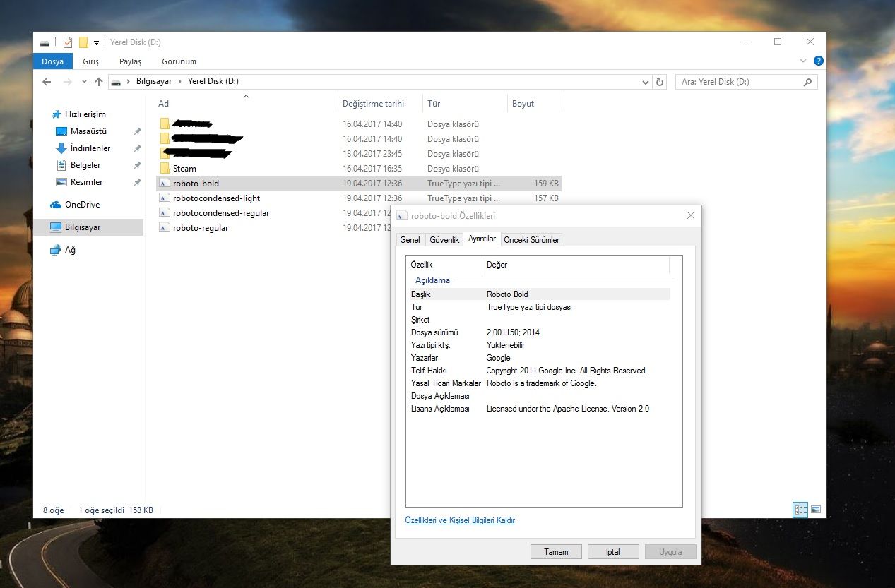895x588 pixels.
Task: Switch to large thumbnails view icon
Action: click(816, 510)
